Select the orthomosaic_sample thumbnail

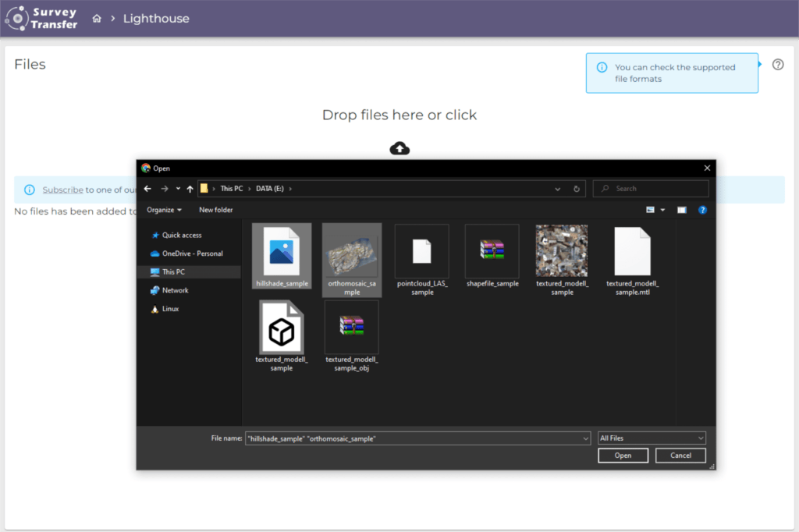click(351, 257)
